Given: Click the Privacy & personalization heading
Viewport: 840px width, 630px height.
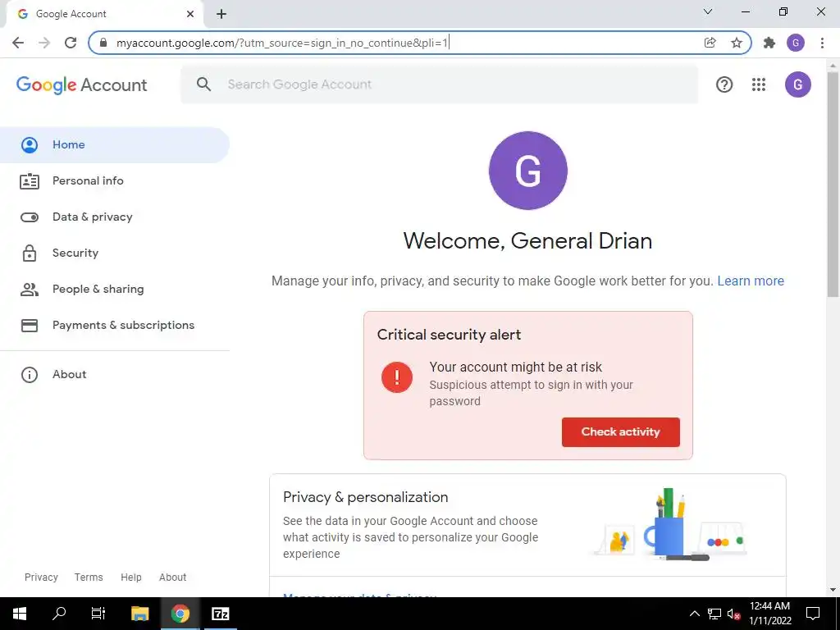Looking at the screenshot, I should pyautogui.click(x=365, y=497).
